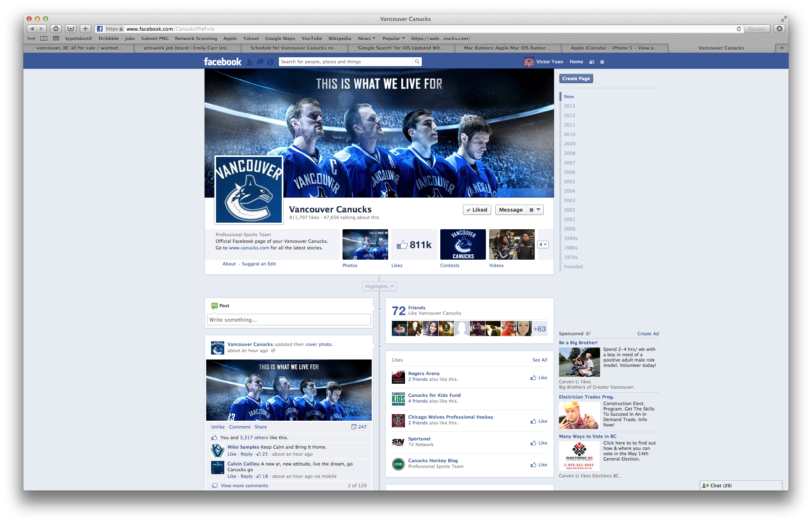Screen dimensions: 812x523
Task: Like the Canucks Hockey Blog page
Action: click(x=538, y=465)
